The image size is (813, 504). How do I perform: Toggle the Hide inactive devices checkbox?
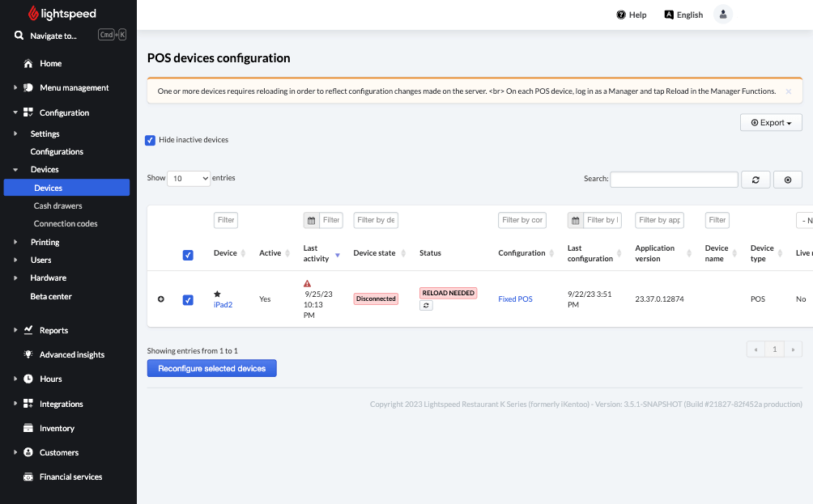pyautogui.click(x=150, y=140)
